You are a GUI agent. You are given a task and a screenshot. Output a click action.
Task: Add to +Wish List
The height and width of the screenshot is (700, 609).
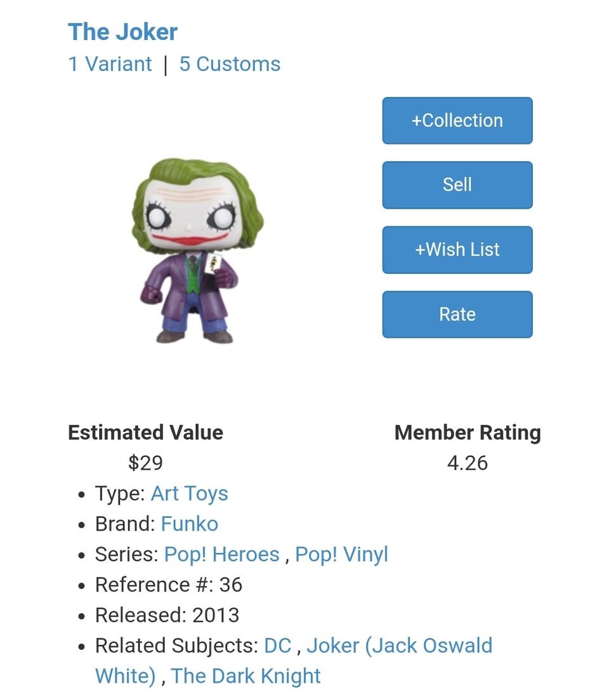(457, 250)
